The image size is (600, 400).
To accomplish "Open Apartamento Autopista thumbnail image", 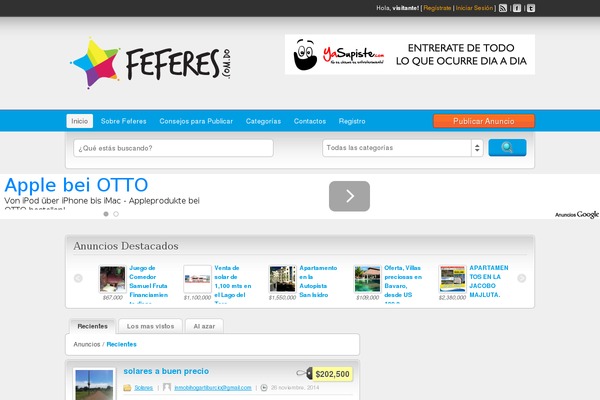I will 282,279.
